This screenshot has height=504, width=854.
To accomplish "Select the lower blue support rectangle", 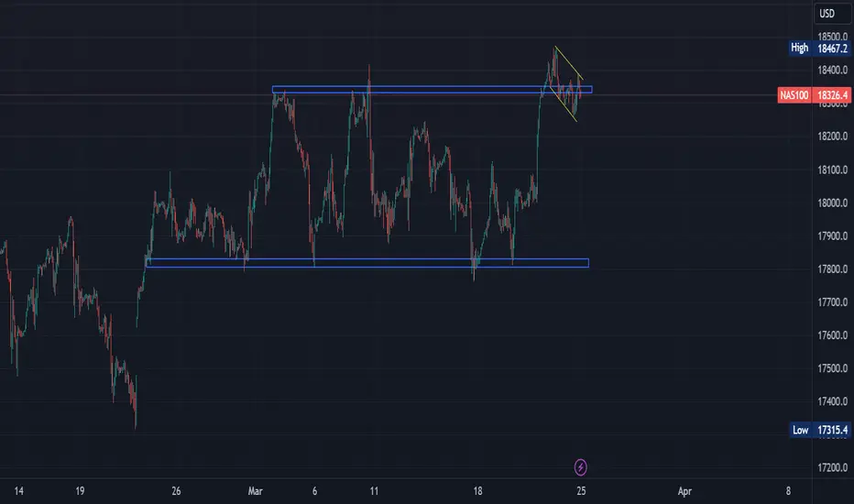I will pos(367,263).
